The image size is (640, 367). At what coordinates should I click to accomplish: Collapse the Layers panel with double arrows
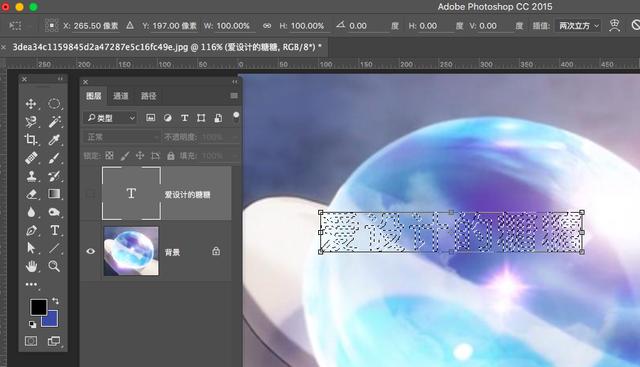coord(235,82)
